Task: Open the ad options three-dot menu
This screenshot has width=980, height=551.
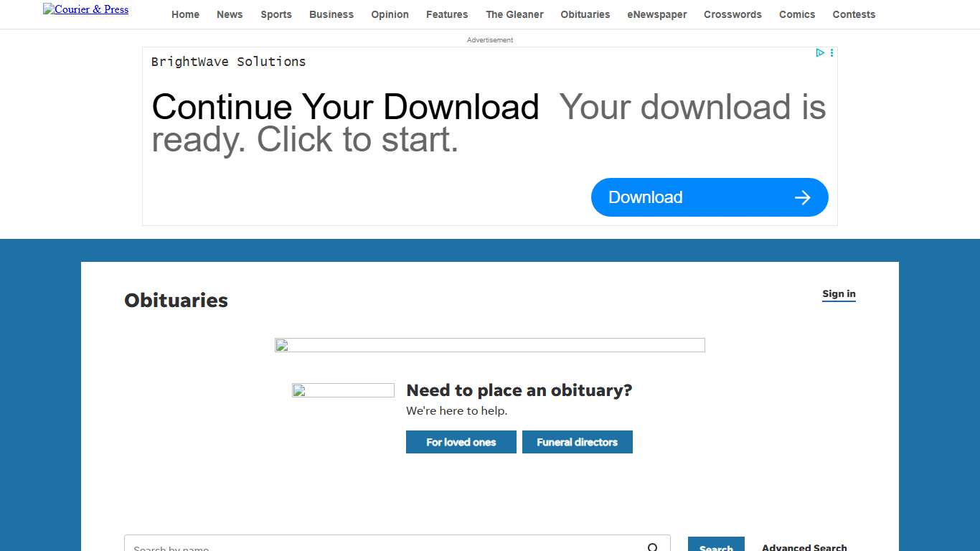Action: coord(831,52)
